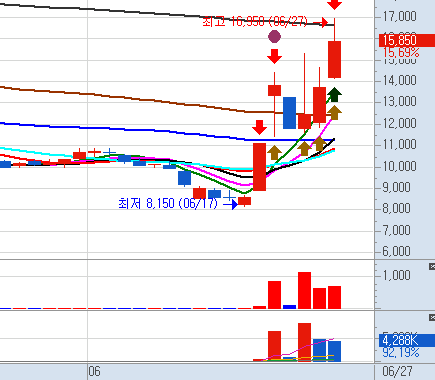Screen dimensions: 435x380
Task: Close the volume indicator panel
Action: click(x=432, y=266)
